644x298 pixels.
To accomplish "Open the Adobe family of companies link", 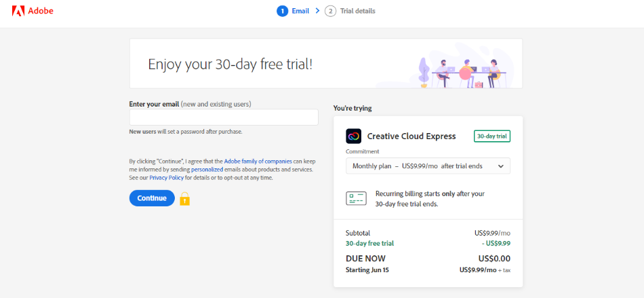I will coord(258,162).
